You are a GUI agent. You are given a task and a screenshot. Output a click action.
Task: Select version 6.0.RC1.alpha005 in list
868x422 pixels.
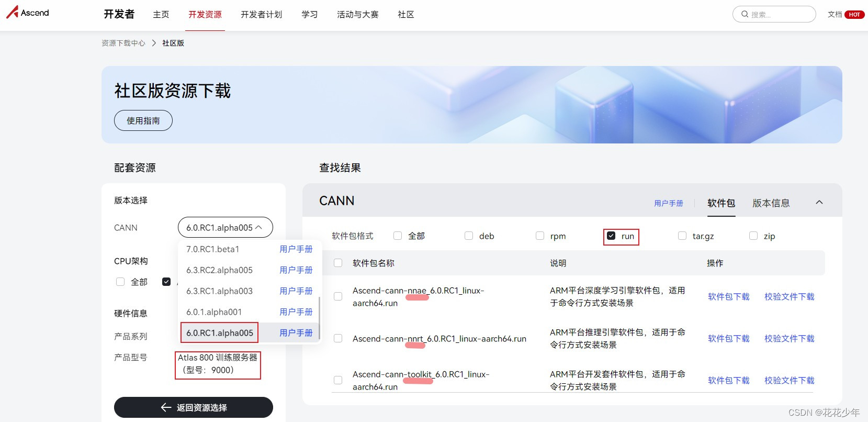[x=220, y=333]
